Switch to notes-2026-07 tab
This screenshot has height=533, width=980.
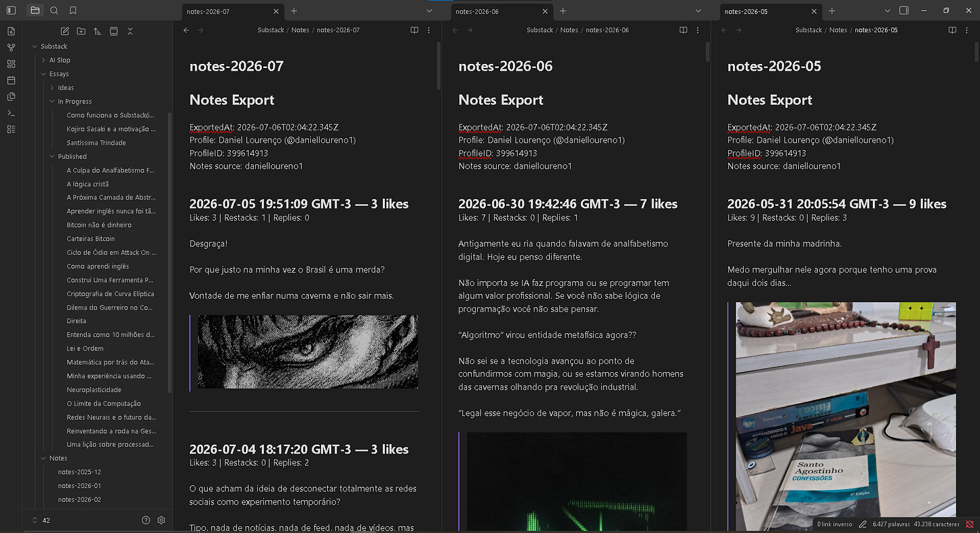coord(233,11)
